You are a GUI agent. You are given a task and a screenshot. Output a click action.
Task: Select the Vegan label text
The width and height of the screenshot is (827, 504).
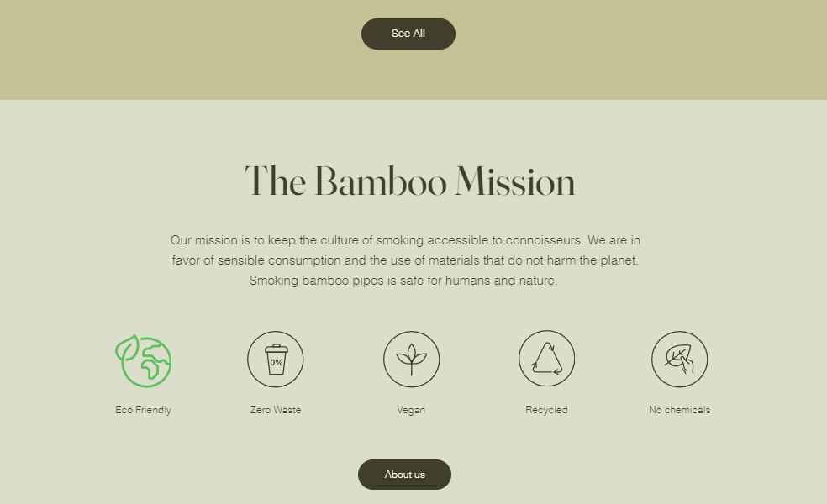[x=411, y=410]
